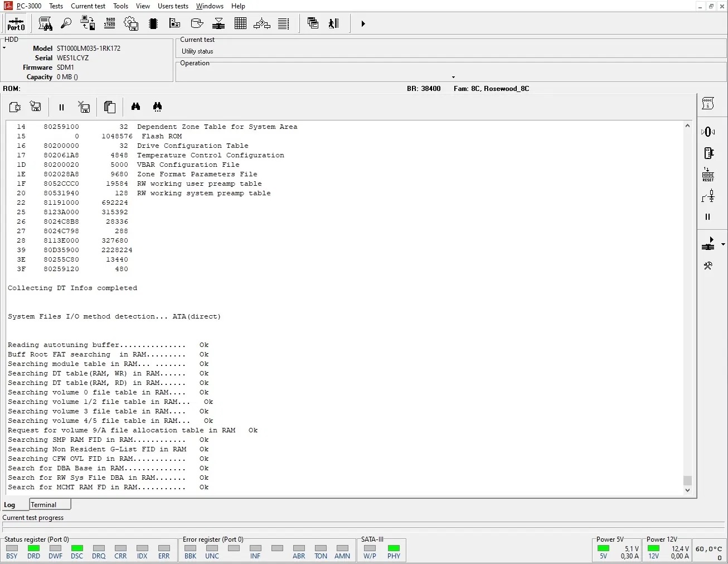Click the log scrollbar down arrow
Viewport: 728px width, 564px height.
(x=687, y=490)
